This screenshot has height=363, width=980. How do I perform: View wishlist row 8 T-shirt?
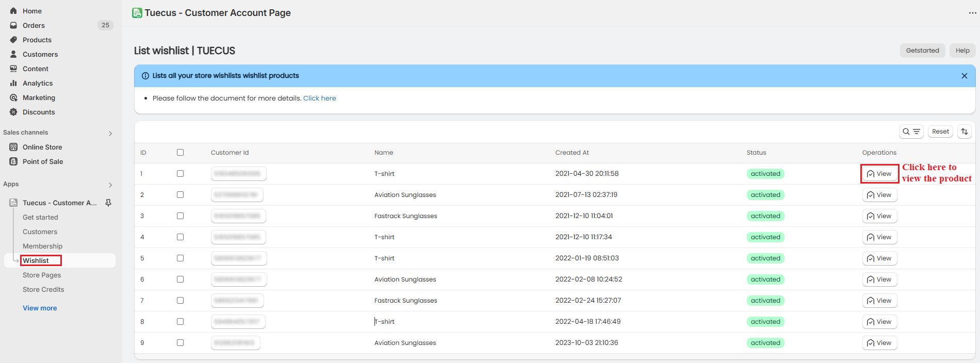[879, 322]
